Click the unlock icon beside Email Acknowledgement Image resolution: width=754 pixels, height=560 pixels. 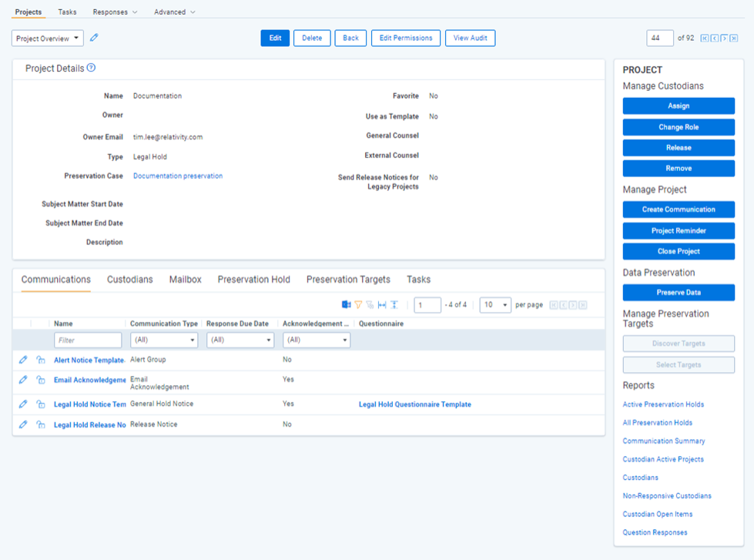click(40, 381)
